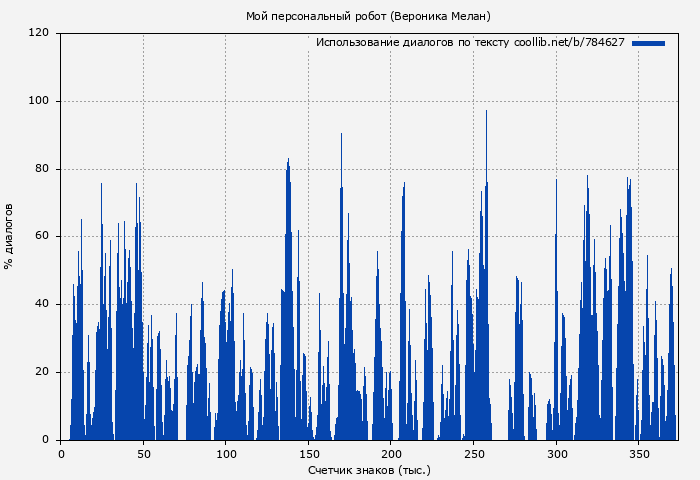The width and height of the screenshot is (700, 480).
Task: Select the x-axis tick label 350
Action: 638,453
